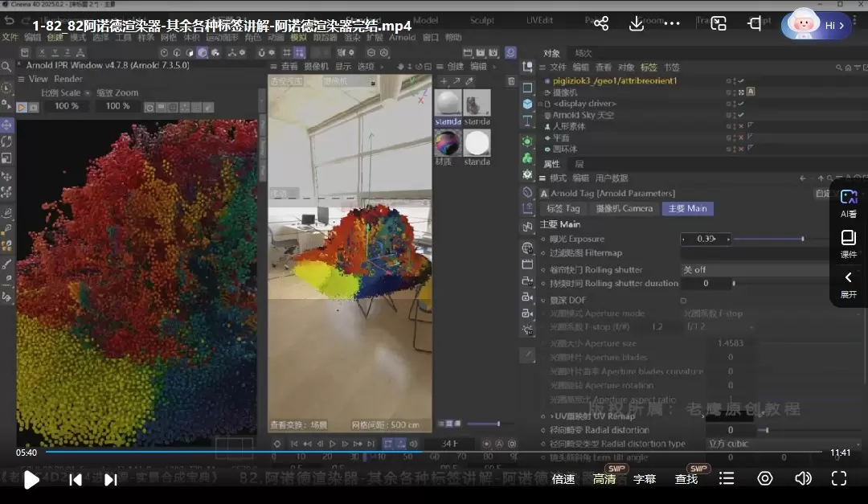
Task: Click the download icon in player header
Action: [x=637, y=23]
